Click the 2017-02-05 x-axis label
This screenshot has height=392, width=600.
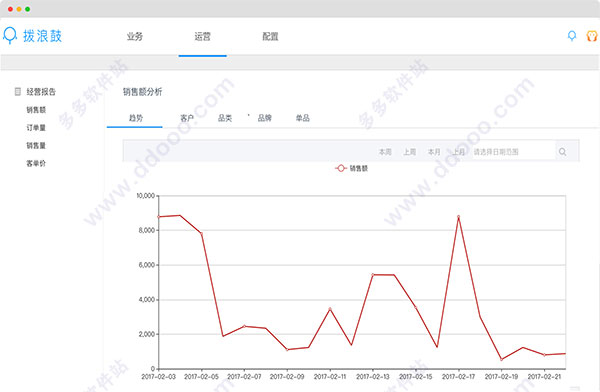click(x=201, y=377)
